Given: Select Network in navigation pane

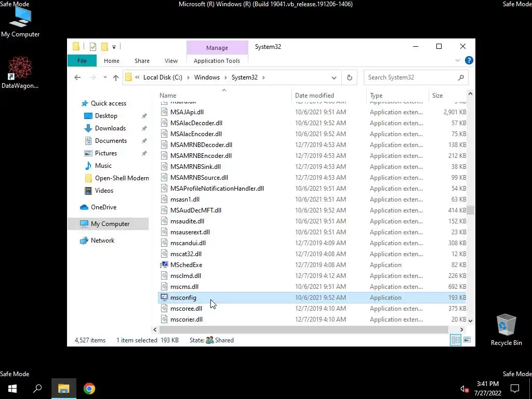Looking at the screenshot, I should click(102, 241).
